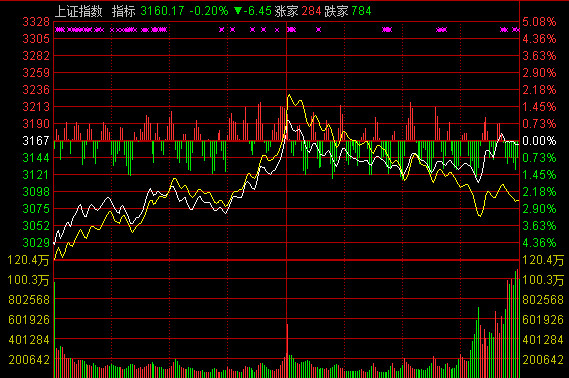Click the down triangle before -6.45

[238, 11]
